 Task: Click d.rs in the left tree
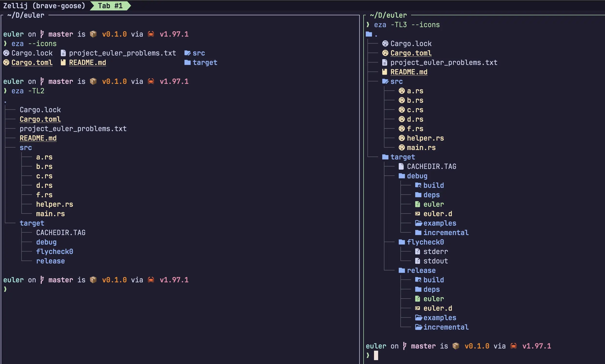click(44, 185)
